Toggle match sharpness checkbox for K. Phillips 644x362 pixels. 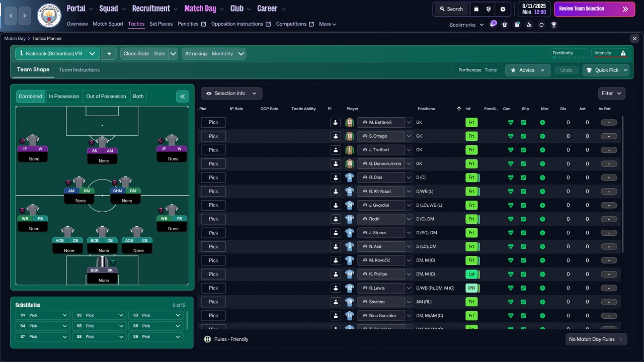pos(523,274)
